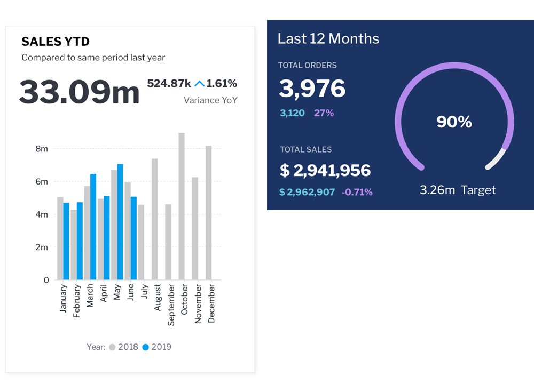Click the $ 2,941,956 total sales figure

click(325, 171)
